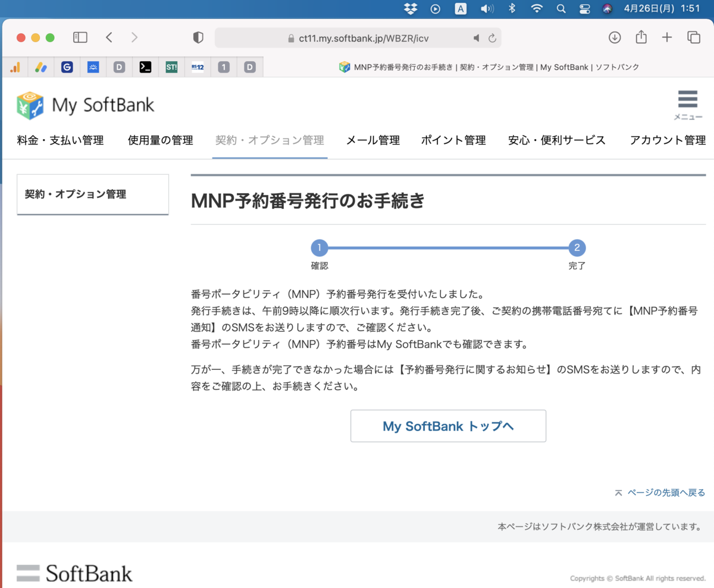Click the My SoftBank トップへ button
The image size is (714, 588).
pos(448,426)
